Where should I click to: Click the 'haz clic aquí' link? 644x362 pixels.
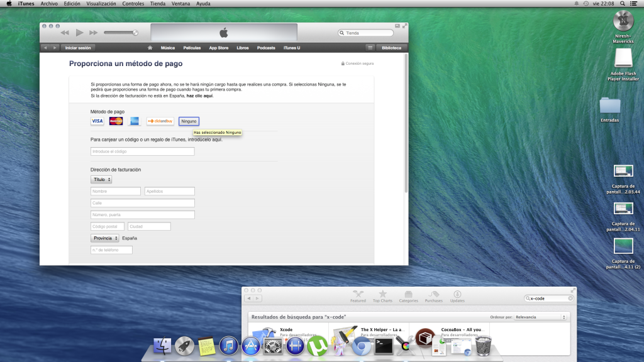pos(199,96)
